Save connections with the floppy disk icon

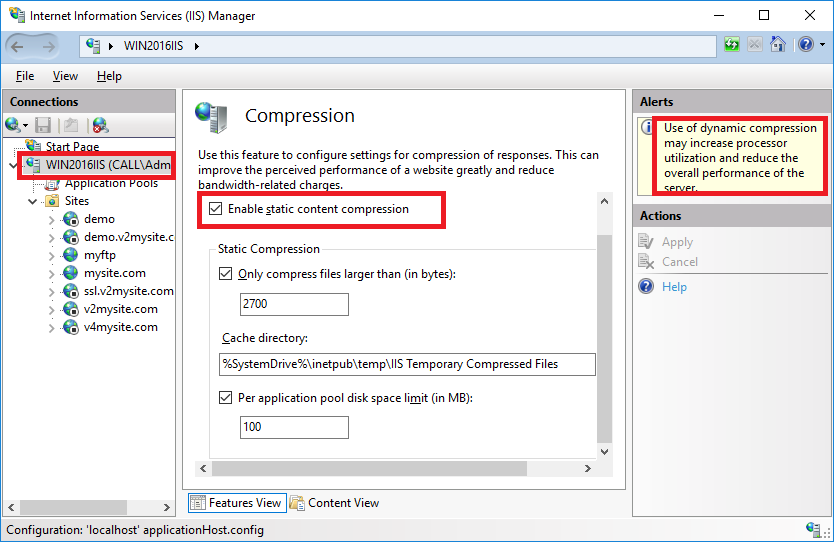tap(43, 125)
